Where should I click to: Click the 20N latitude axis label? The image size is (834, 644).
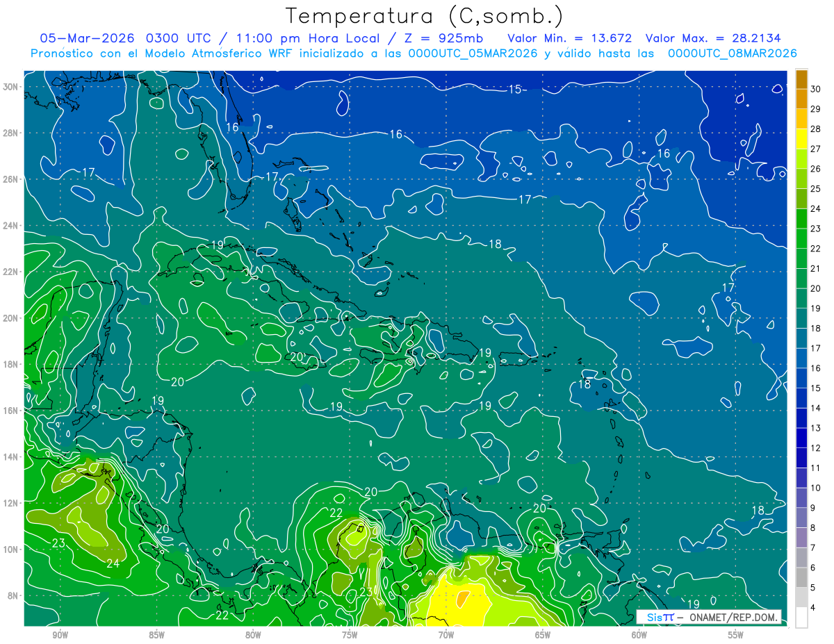11,318
